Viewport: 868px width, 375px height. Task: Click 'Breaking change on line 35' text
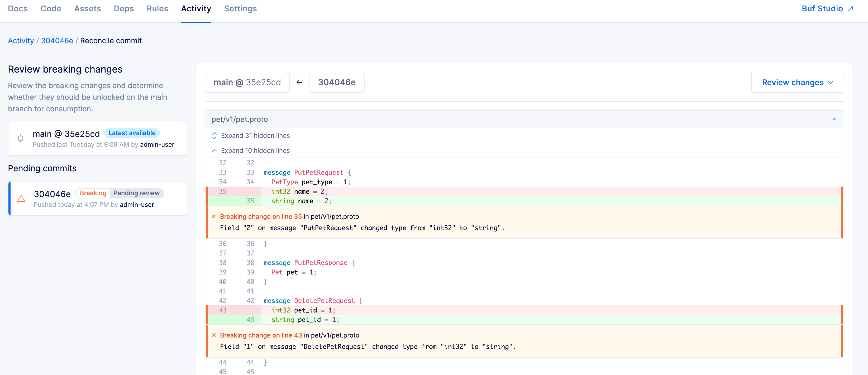(x=261, y=216)
